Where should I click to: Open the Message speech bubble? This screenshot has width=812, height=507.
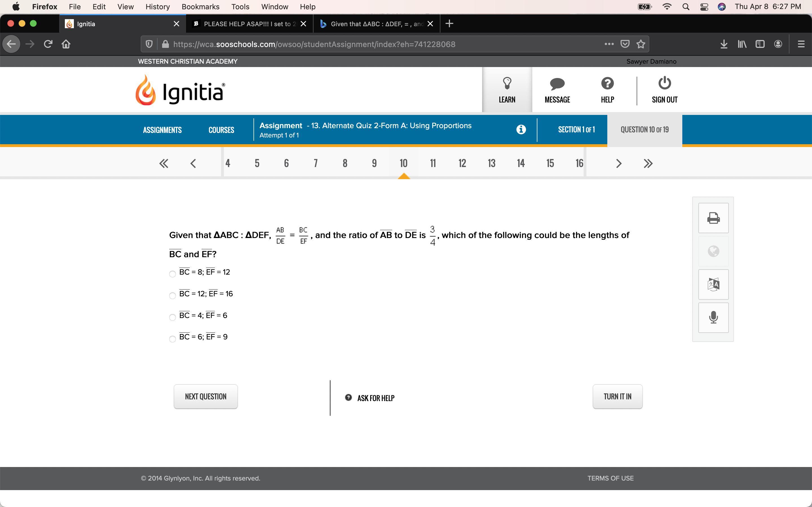click(x=557, y=83)
